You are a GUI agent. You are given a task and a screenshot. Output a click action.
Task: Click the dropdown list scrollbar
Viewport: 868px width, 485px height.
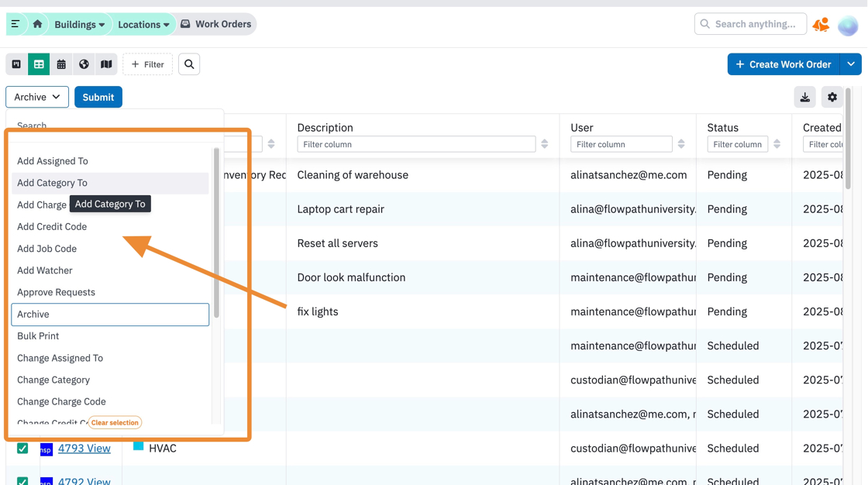click(x=216, y=232)
